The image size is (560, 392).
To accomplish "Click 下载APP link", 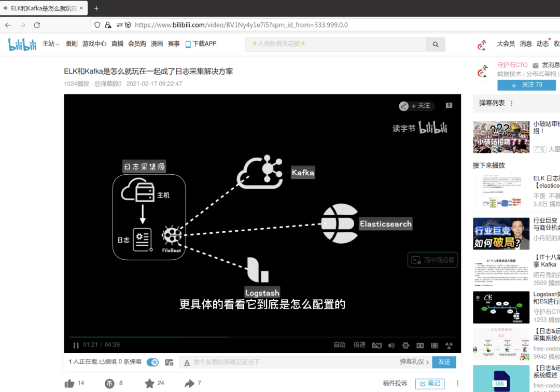I will [201, 44].
